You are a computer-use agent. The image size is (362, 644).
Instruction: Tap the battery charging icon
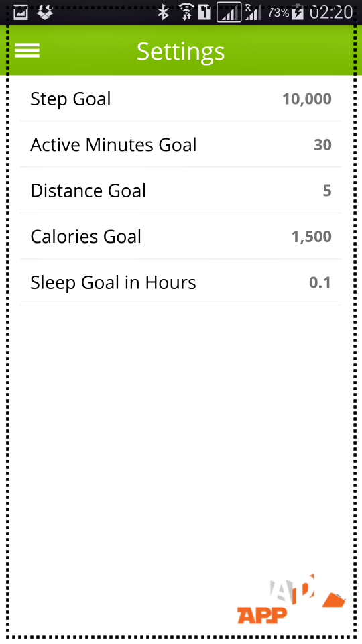click(298, 12)
